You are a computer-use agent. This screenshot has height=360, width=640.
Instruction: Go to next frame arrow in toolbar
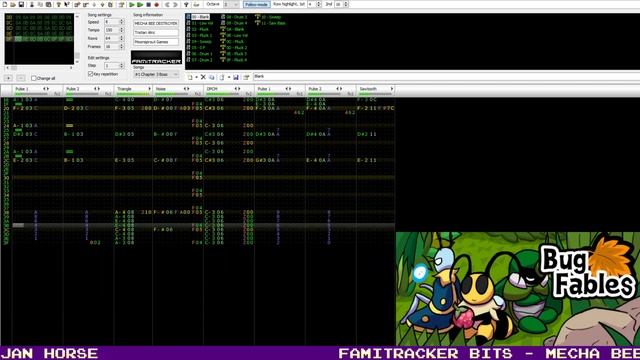click(x=175, y=4)
